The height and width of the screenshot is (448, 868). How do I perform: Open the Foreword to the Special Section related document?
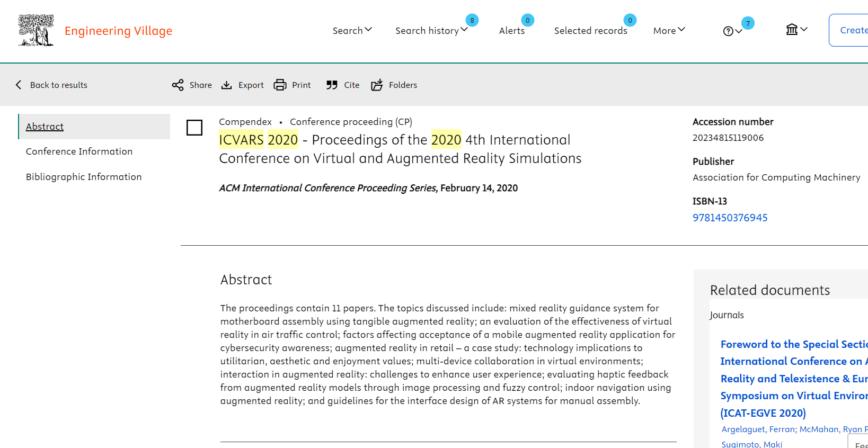(x=794, y=378)
